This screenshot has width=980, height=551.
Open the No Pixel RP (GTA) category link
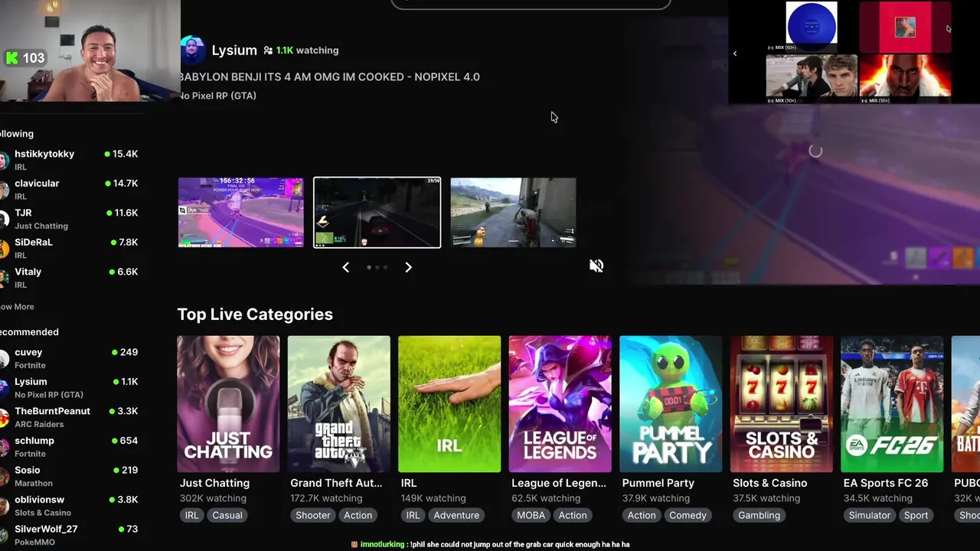click(217, 96)
